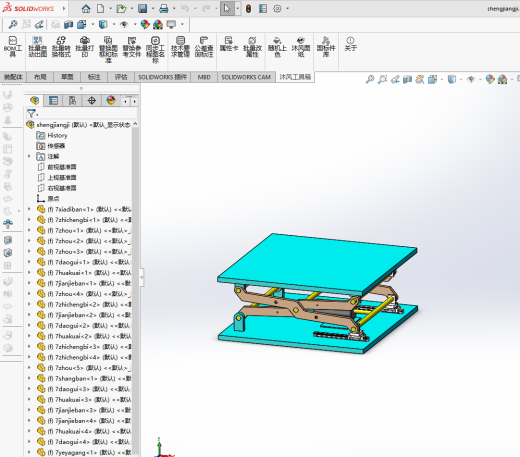Expand the 注解 annotations folder
Image resolution: width=520 pixels, height=457 pixels.
29,156
